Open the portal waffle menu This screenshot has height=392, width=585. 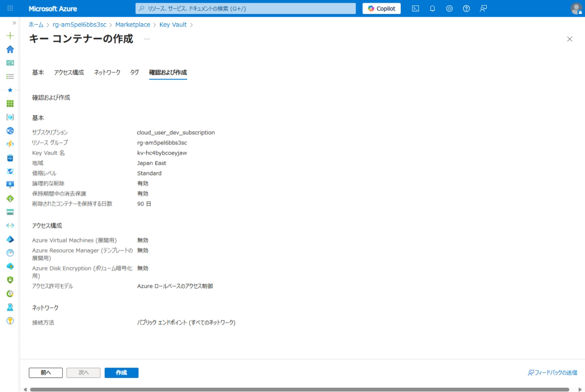coord(10,8)
